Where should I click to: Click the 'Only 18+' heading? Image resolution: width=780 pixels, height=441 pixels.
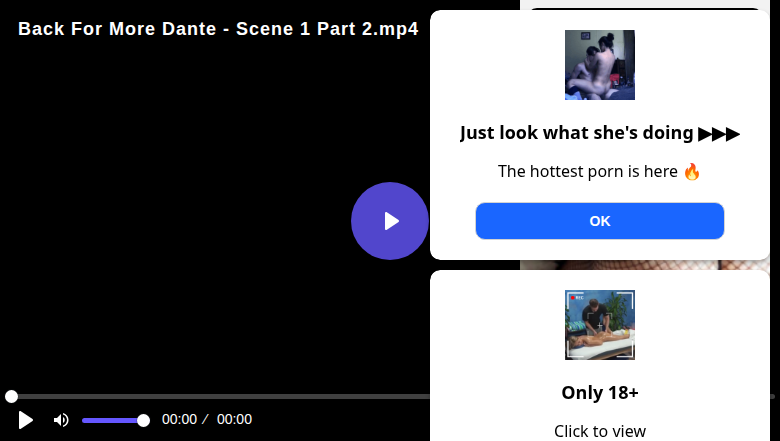pos(600,392)
